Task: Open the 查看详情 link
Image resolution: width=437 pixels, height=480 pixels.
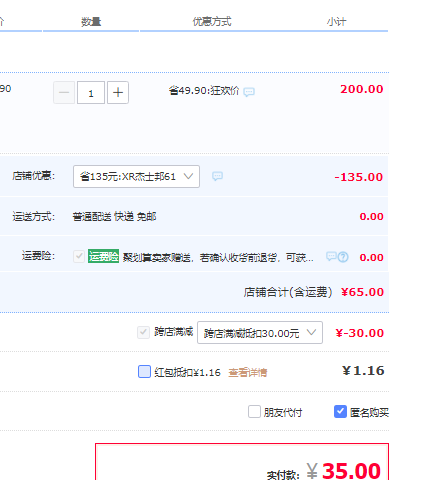Action: coord(248,372)
